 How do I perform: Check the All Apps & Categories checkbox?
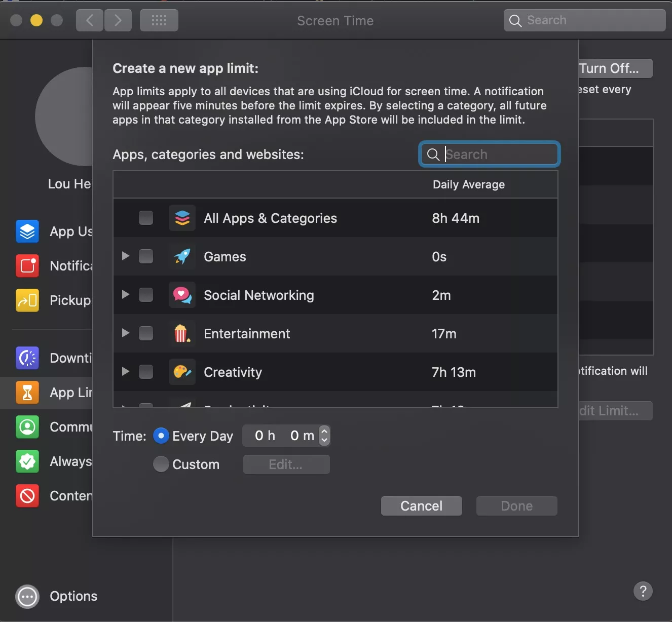(x=146, y=218)
